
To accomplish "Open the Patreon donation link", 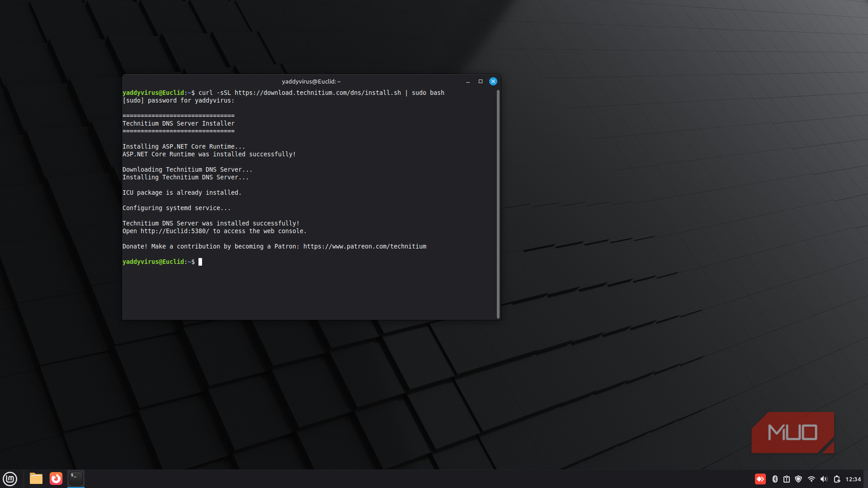I will click(365, 246).
